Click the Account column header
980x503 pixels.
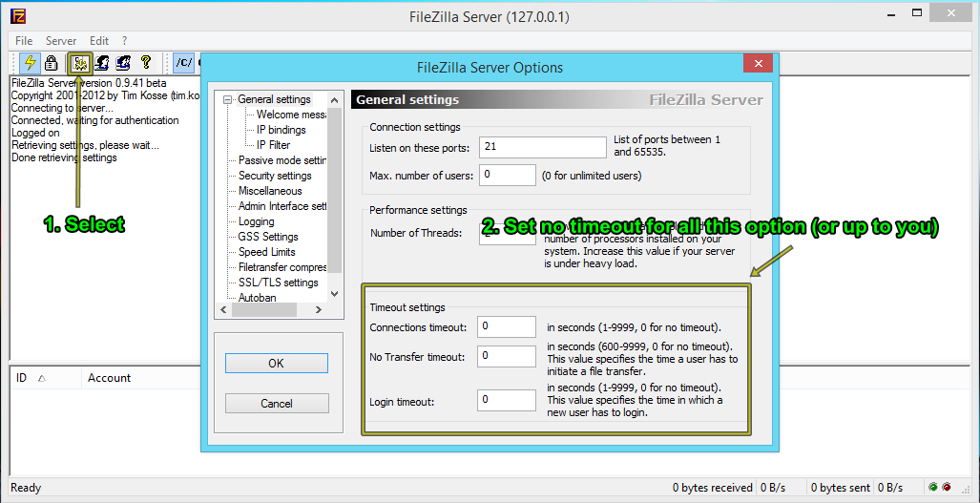coord(110,378)
